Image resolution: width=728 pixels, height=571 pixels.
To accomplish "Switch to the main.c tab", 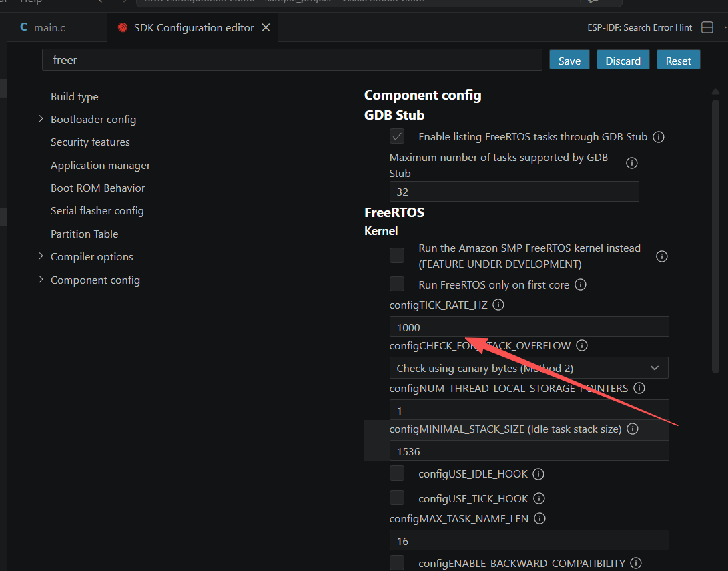I will [57, 27].
